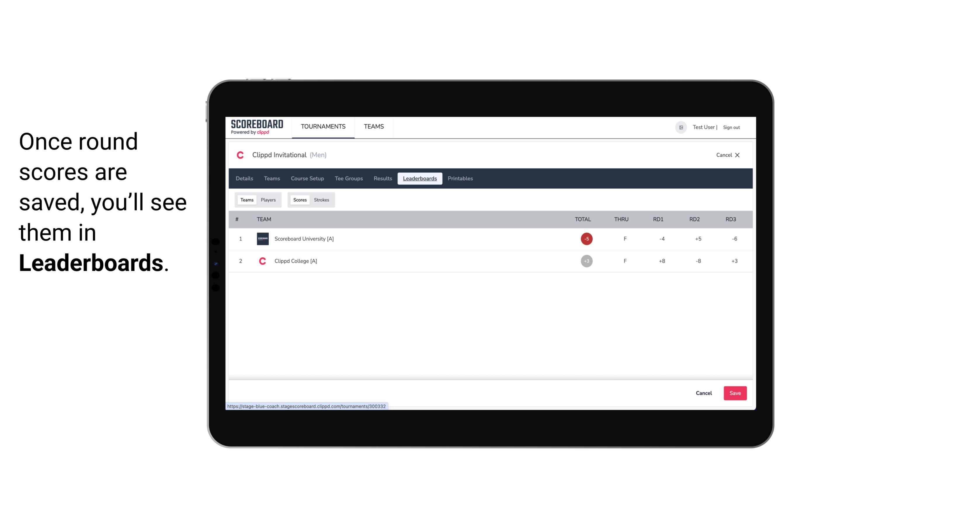
Task: Click the Scores filter button
Action: click(x=300, y=200)
